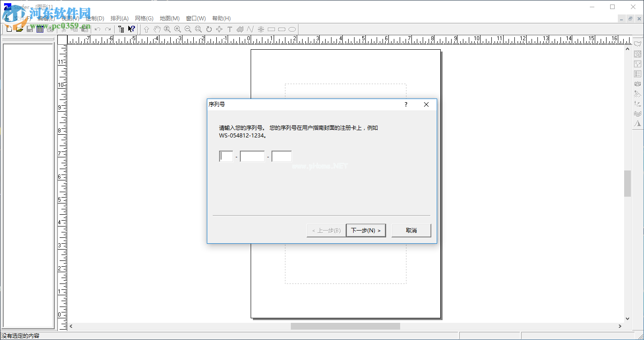Open the 地图(M) menu
644x340 pixels.
(x=169, y=18)
